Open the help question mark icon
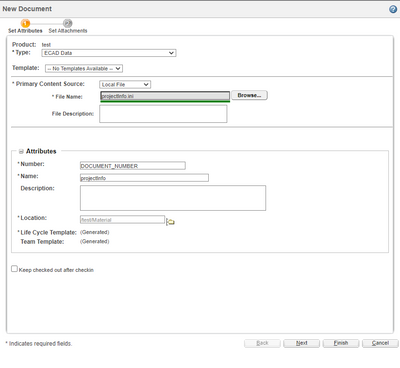 tap(393, 9)
